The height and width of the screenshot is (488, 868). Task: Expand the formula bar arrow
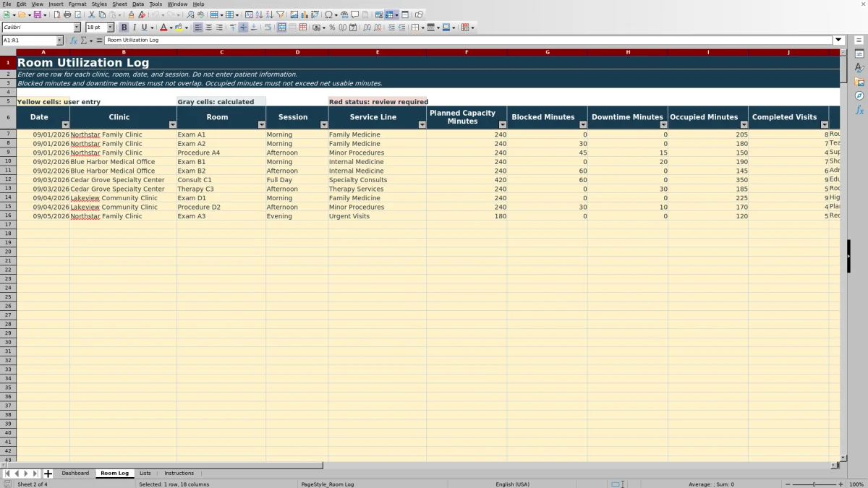[x=839, y=40]
